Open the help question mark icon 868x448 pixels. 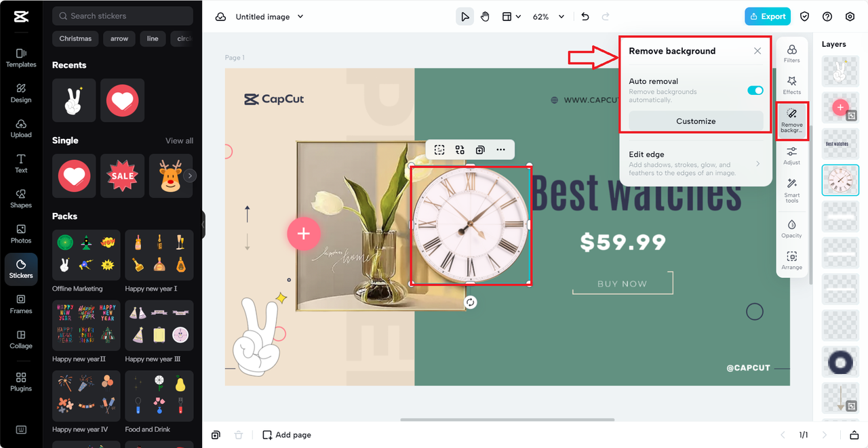point(827,17)
